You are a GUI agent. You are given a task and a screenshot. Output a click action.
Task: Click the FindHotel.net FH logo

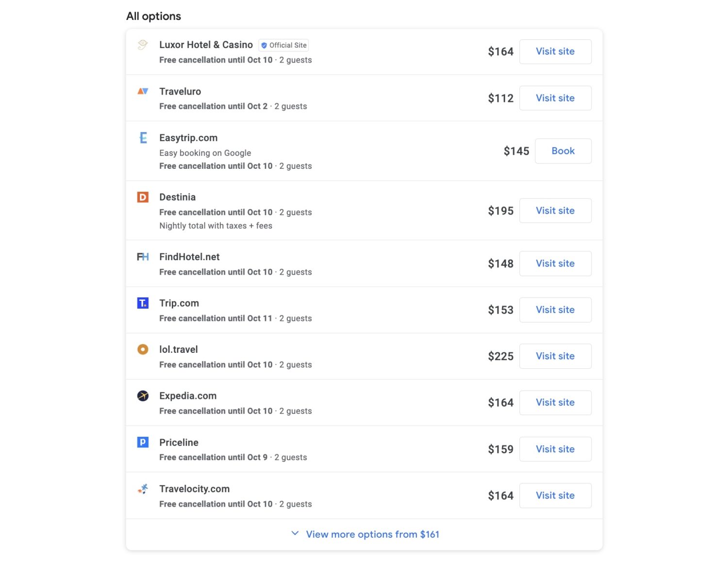(x=142, y=257)
